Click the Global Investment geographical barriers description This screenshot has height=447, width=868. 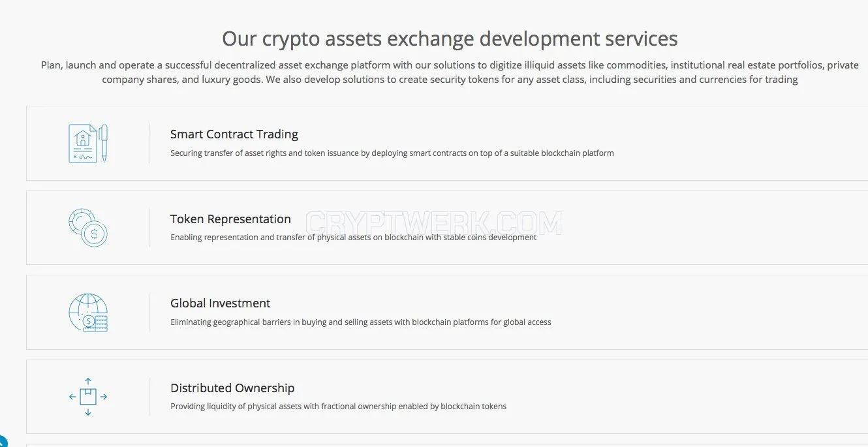point(361,322)
